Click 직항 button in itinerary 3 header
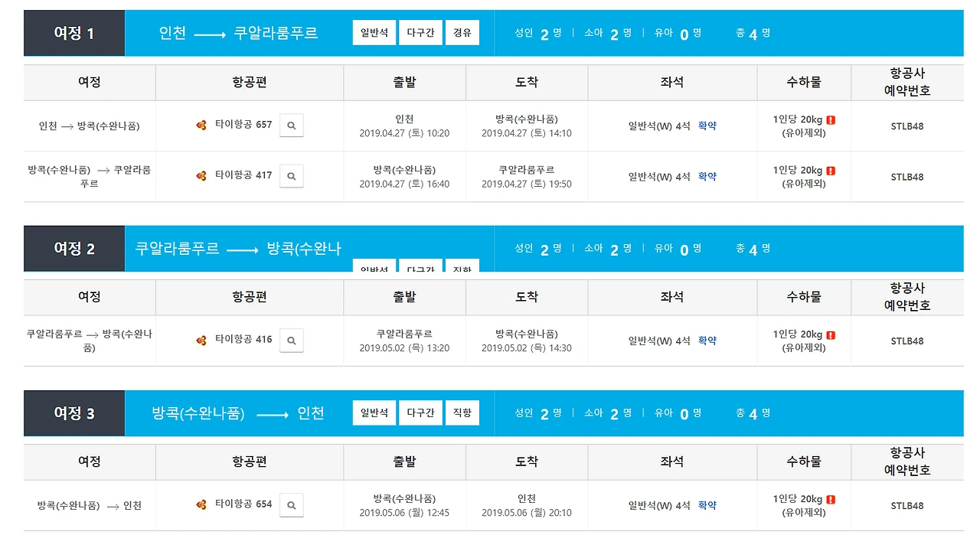This screenshot has height=548, width=980. coord(462,413)
